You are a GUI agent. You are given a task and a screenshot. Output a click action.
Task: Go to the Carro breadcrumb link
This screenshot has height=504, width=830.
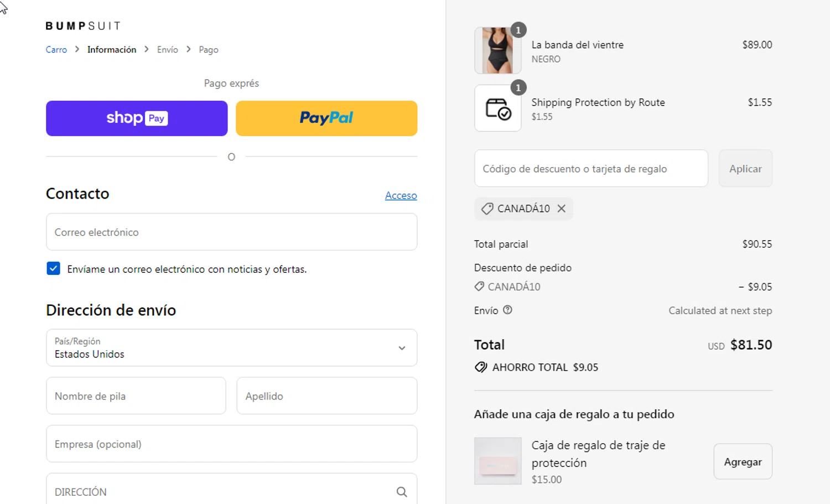pyautogui.click(x=56, y=50)
